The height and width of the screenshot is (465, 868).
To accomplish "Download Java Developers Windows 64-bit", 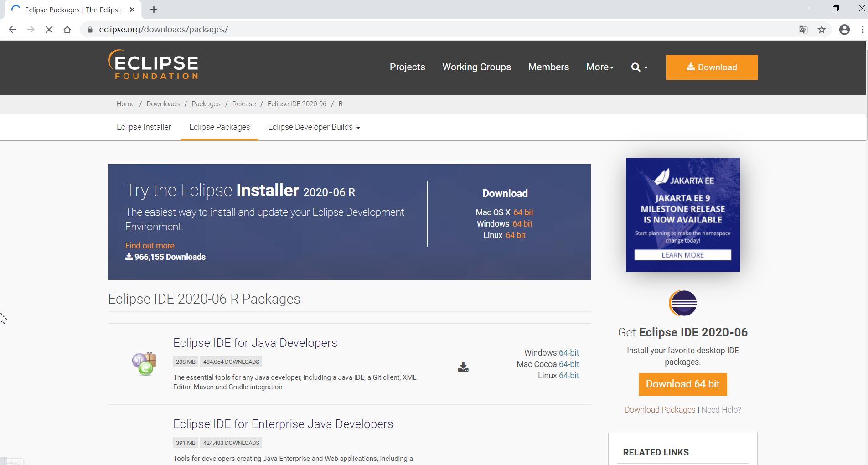I will [569, 353].
